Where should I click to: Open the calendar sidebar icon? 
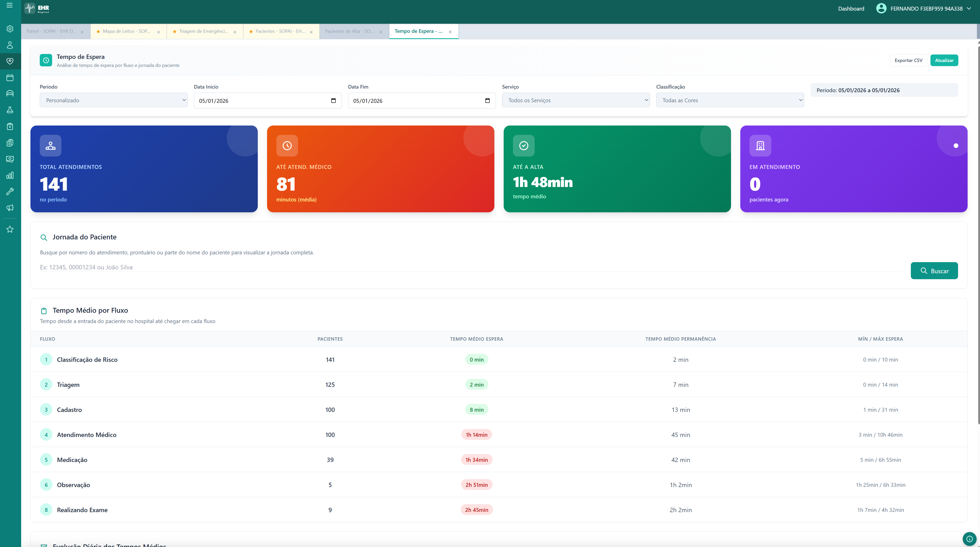[x=10, y=78]
